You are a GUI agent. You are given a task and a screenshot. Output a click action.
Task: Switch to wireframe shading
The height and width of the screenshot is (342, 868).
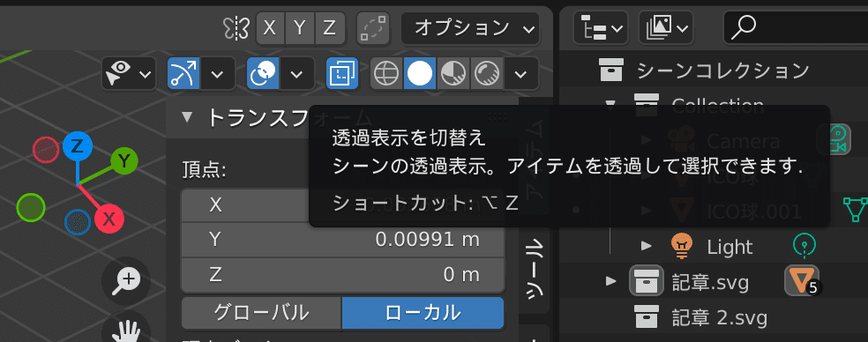[x=386, y=74]
